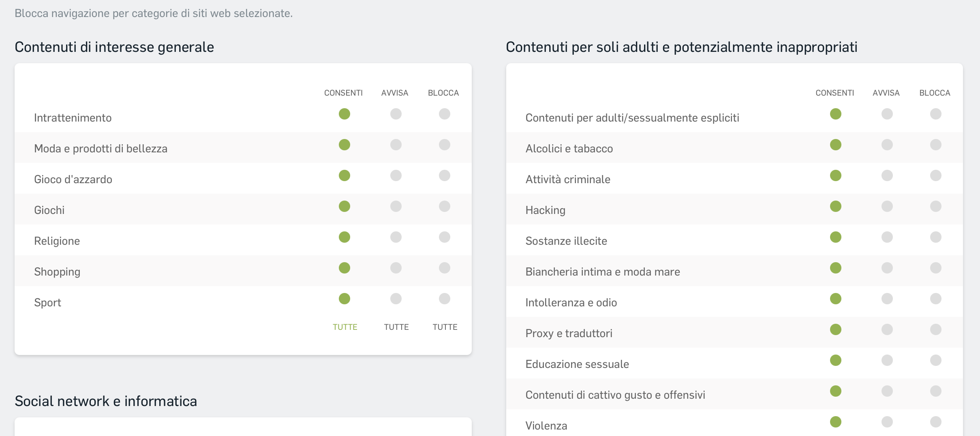Choose Avvisa for Educazione sessuale
This screenshot has width=980, height=436.
pos(887,360)
